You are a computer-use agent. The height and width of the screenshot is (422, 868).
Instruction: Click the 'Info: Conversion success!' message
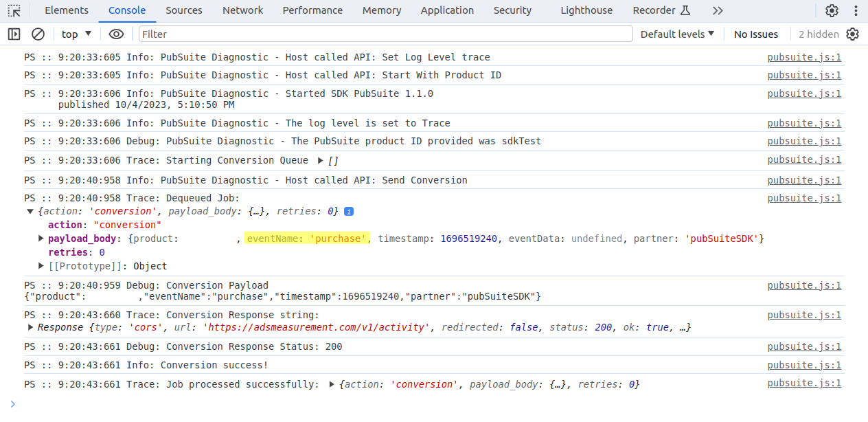click(x=197, y=365)
